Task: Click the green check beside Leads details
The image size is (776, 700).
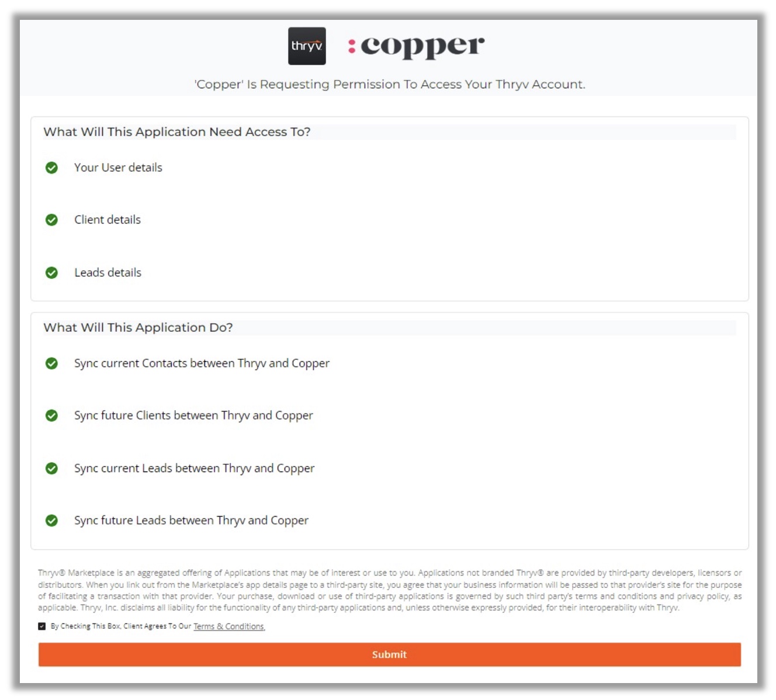Action: coord(51,273)
